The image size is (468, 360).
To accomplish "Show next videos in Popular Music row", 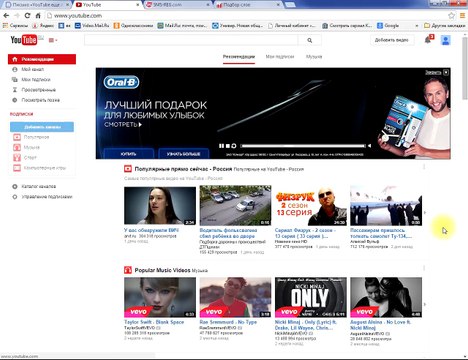I will [x=425, y=304].
